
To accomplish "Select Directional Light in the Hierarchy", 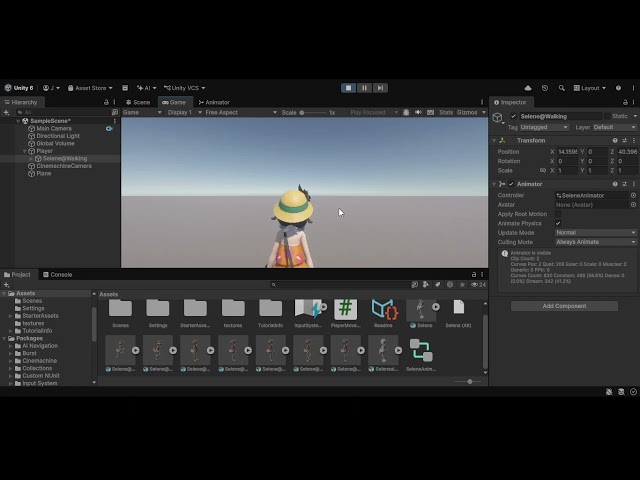I will point(58,136).
